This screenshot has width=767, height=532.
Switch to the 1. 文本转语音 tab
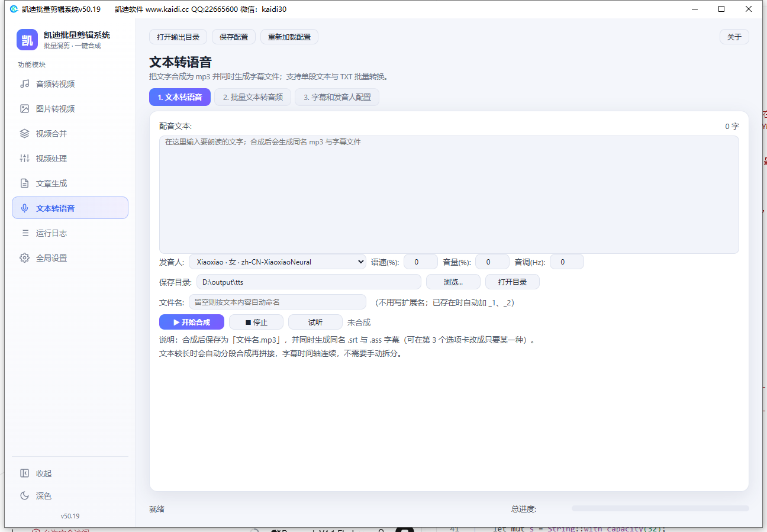(x=180, y=97)
